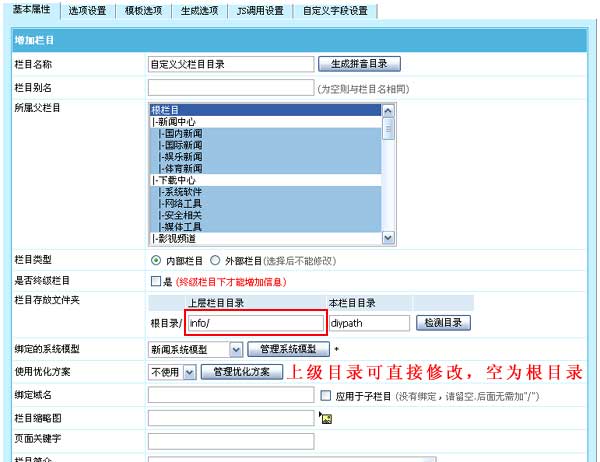
Task: Click the parent column list scroll-up arrow
Action: click(388, 110)
